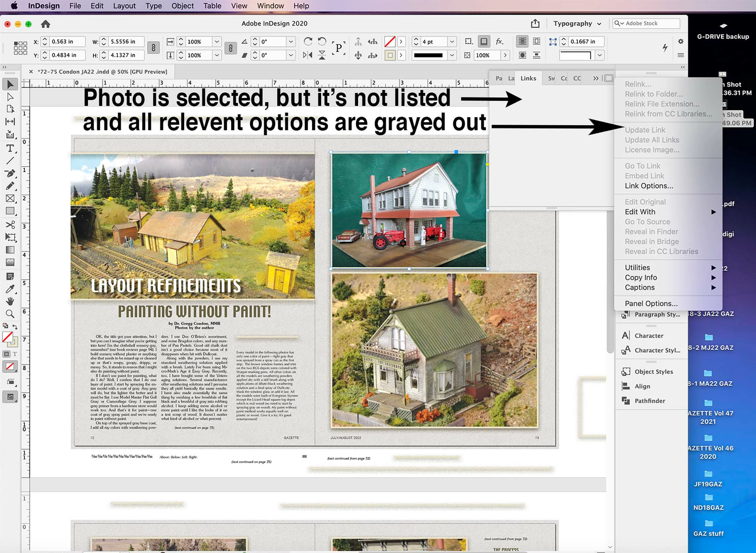Click the X position input field
Viewport: 756px width, 553px height.
click(67, 42)
